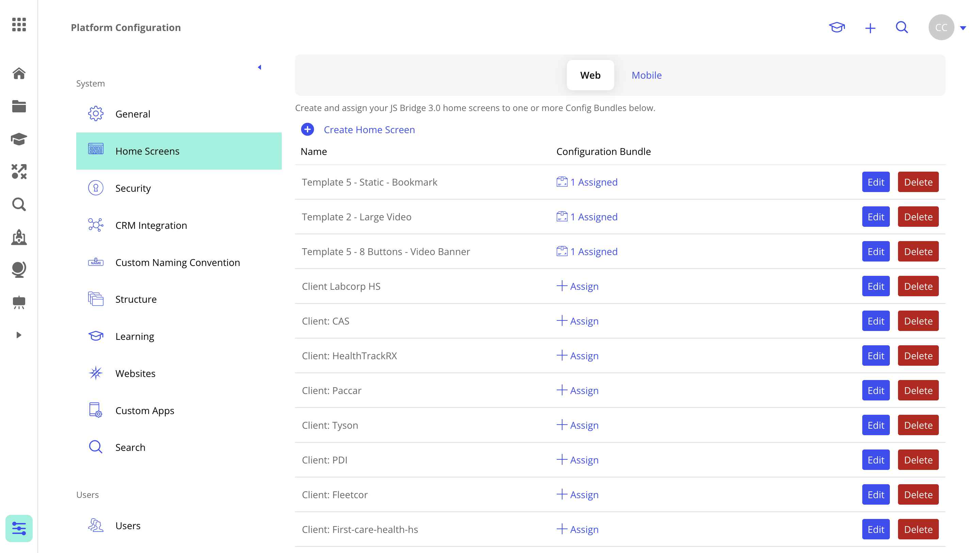Viewport: 980px width, 553px height.
Task: Open the header magnifier search icon
Action: [x=902, y=27]
